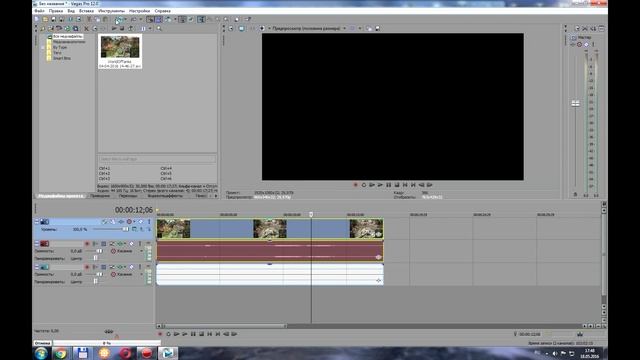Open the Auto Ripple mode dropdown arrow

(175, 19)
